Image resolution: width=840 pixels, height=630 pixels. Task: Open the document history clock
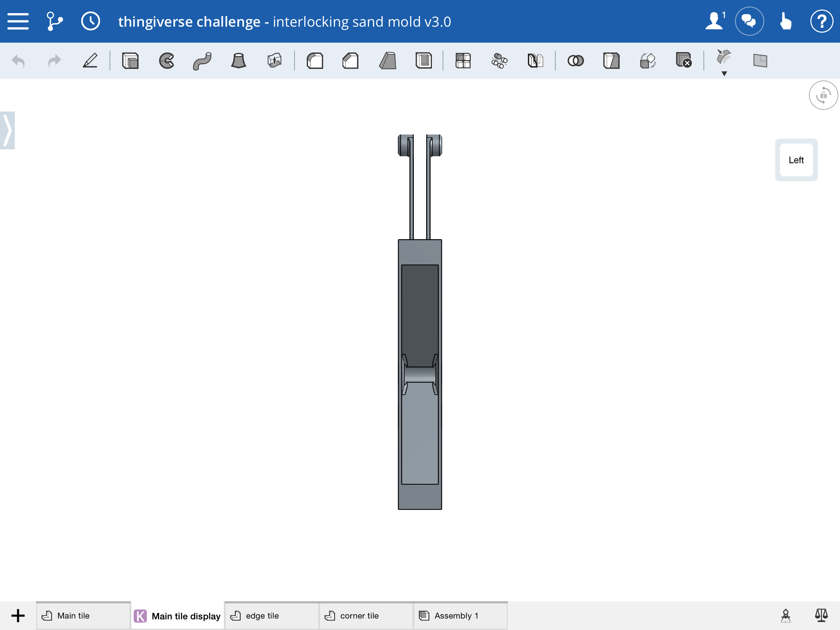tap(90, 21)
